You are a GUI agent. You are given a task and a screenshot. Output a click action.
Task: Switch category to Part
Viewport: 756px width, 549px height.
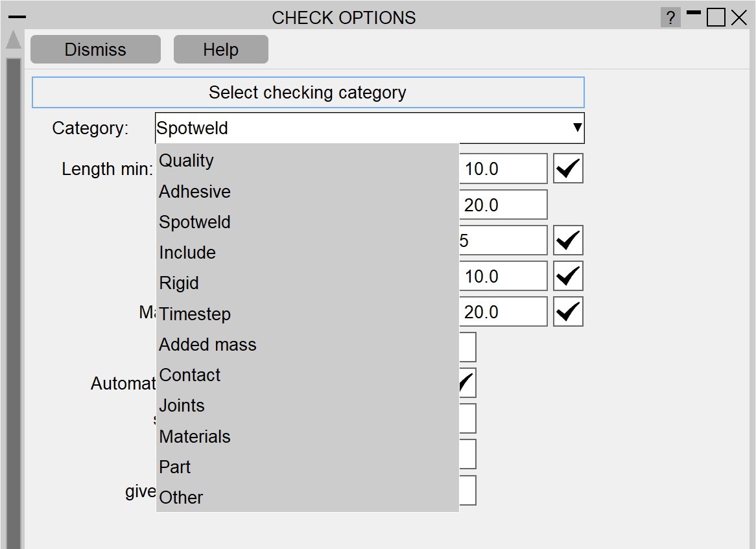307,467
